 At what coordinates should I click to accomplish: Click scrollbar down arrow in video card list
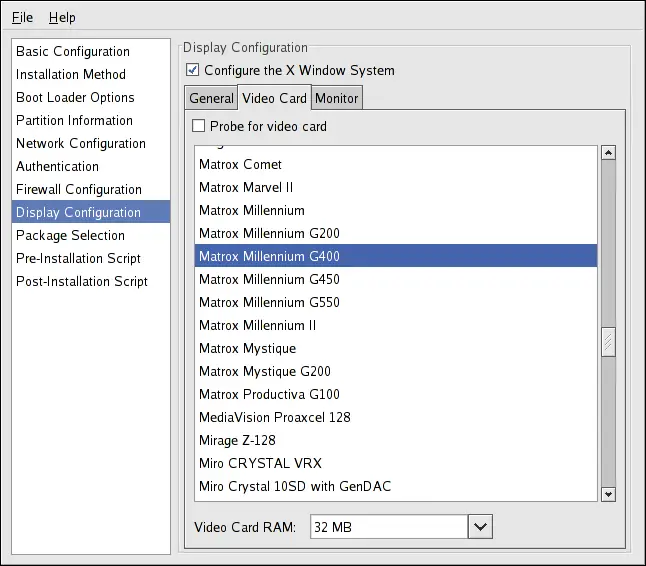pyautogui.click(x=607, y=493)
